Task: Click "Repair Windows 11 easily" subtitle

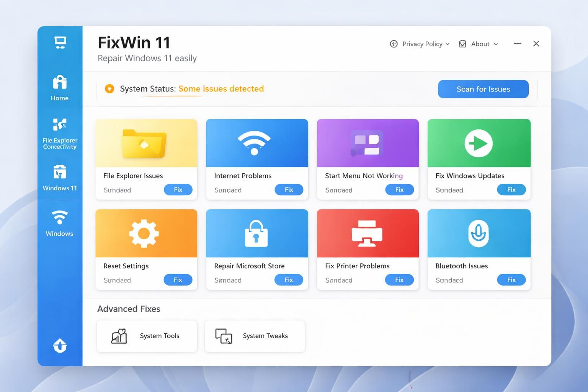Action: point(147,58)
